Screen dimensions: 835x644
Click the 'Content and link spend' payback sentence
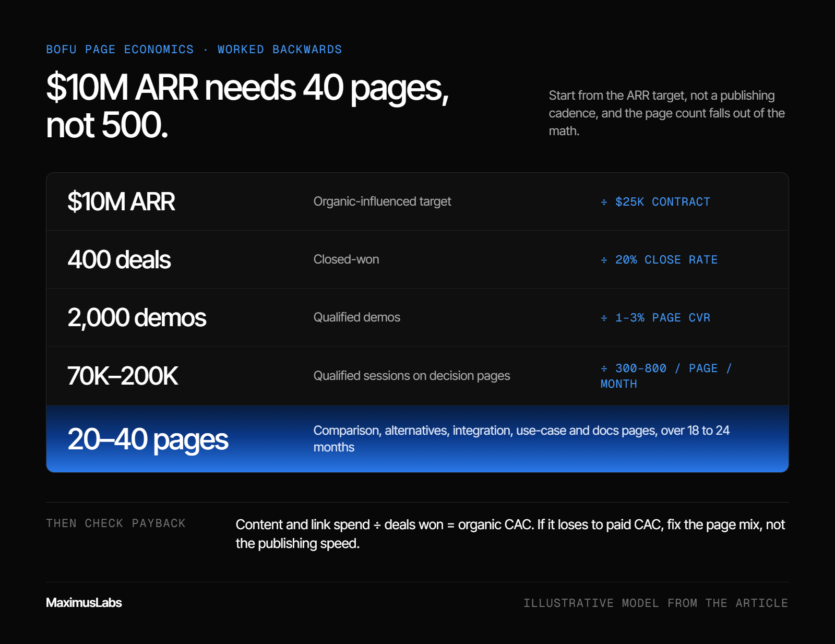pyautogui.click(x=510, y=534)
